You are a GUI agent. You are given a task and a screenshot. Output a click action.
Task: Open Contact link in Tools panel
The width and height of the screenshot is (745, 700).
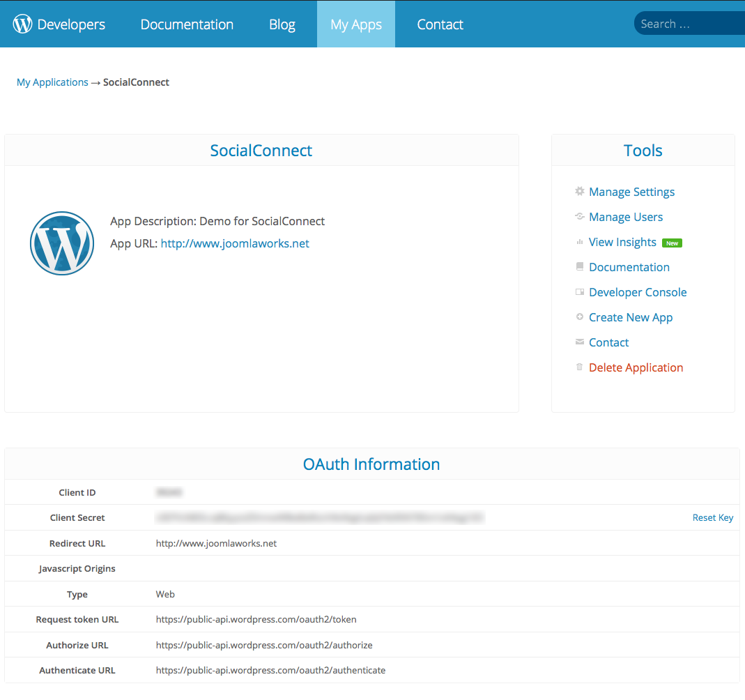tap(608, 342)
